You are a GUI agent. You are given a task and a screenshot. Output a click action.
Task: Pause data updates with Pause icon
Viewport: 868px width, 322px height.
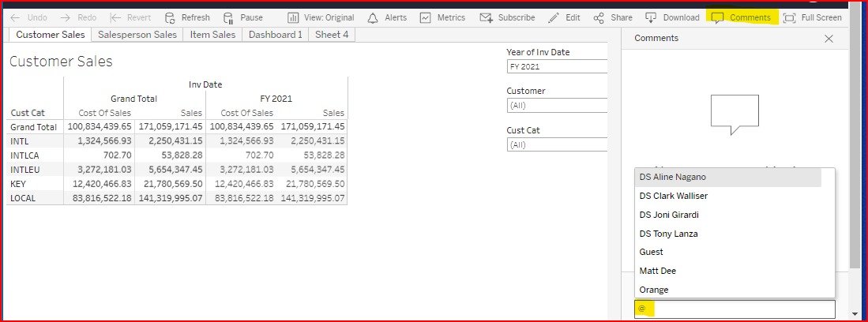tap(227, 17)
